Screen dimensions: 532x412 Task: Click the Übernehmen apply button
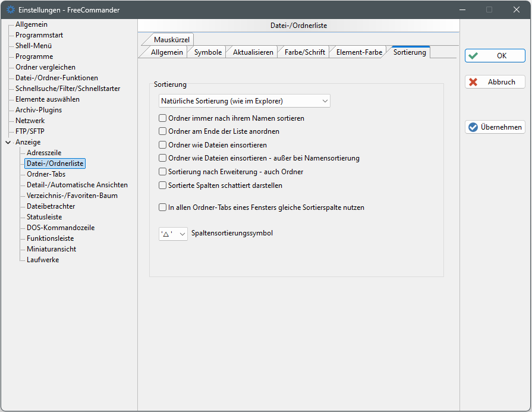pyautogui.click(x=495, y=127)
